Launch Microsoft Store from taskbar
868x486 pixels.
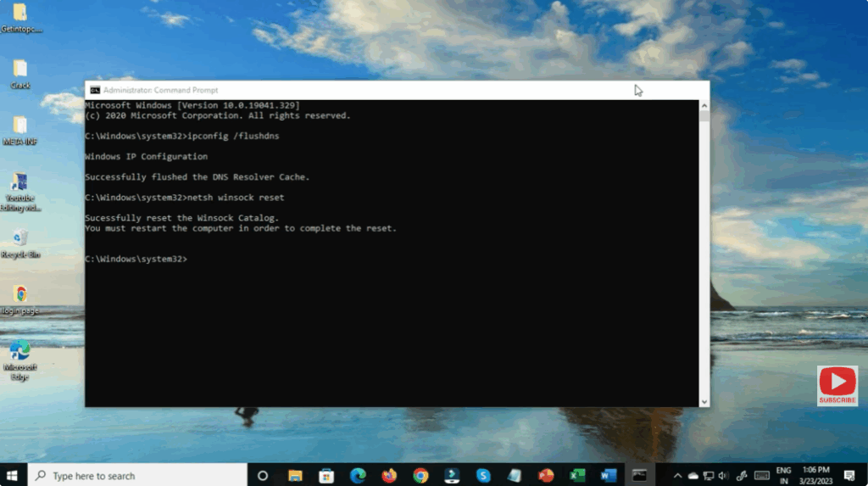click(x=326, y=476)
